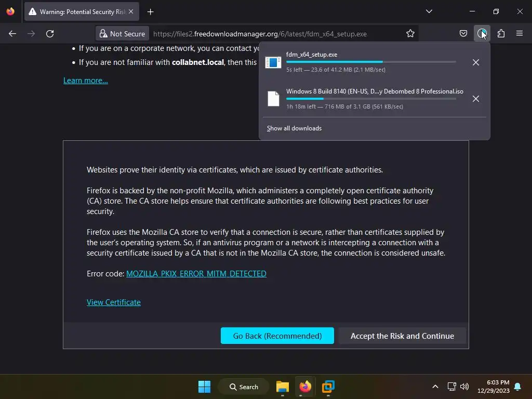Open Firefox View
The height and width of the screenshot is (399, 532).
point(10,11)
